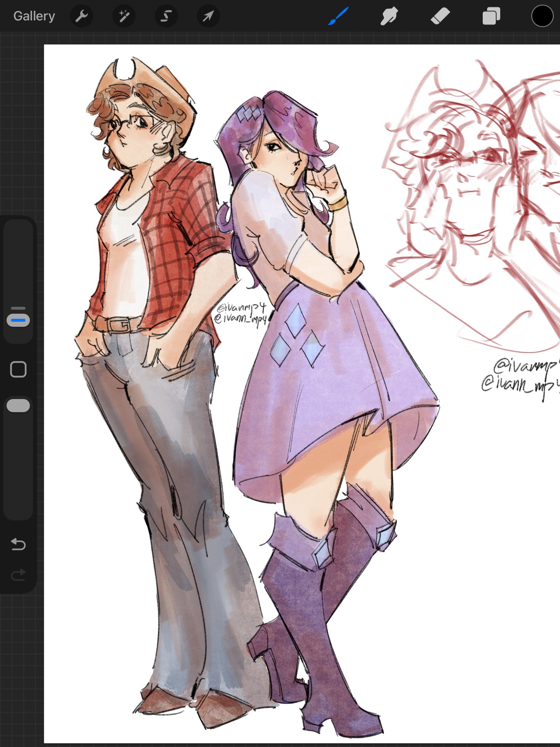Activate the Selection S-ribbon tool
560x747 pixels.
[x=166, y=16]
